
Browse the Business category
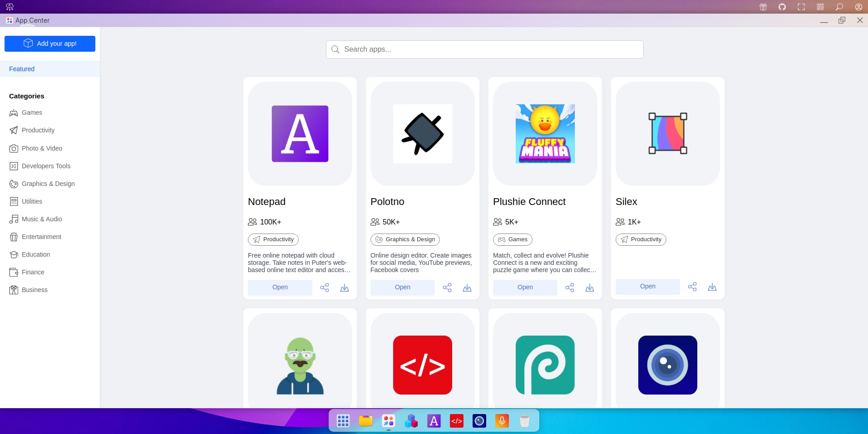50,290
